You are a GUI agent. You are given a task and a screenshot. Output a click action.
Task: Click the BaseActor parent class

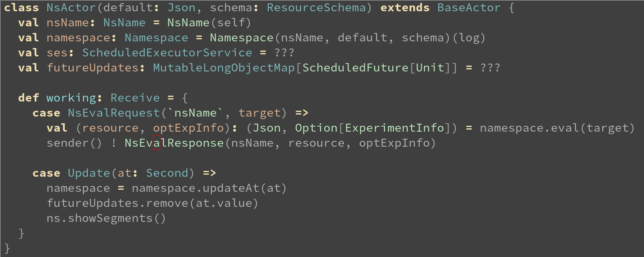click(469, 8)
